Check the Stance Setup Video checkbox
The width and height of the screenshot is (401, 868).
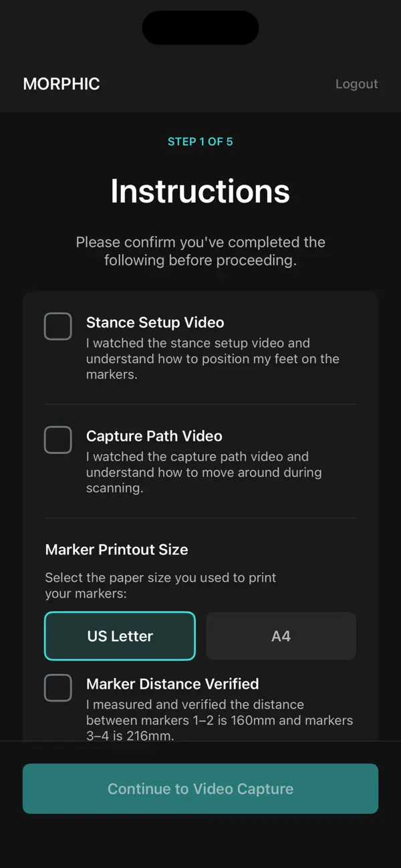click(57, 326)
